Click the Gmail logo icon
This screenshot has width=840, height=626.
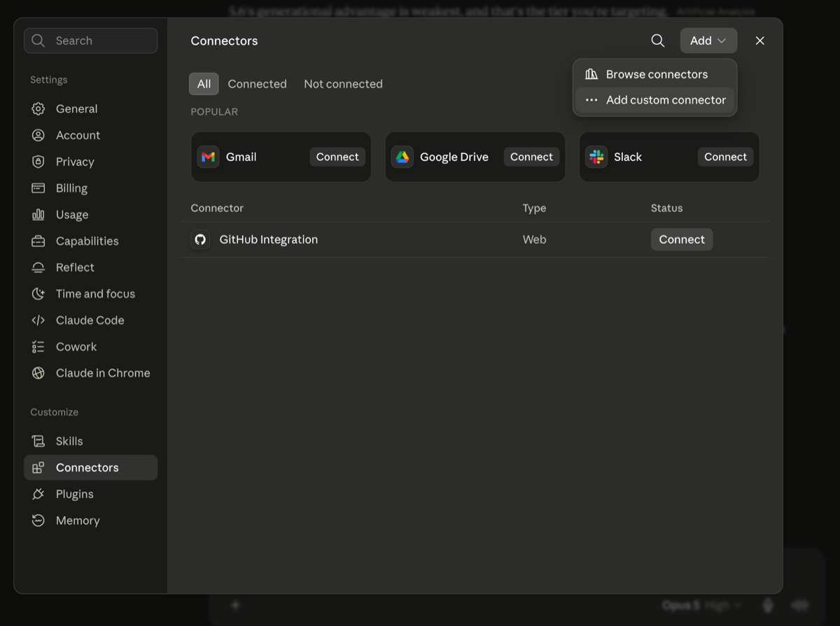tap(208, 157)
